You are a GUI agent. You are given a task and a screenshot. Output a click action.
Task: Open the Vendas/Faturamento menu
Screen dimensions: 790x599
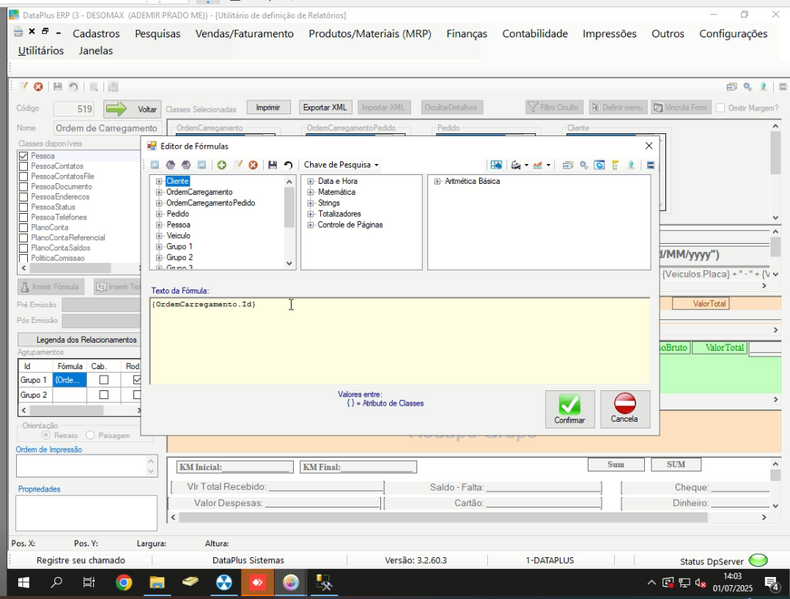(x=244, y=34)
